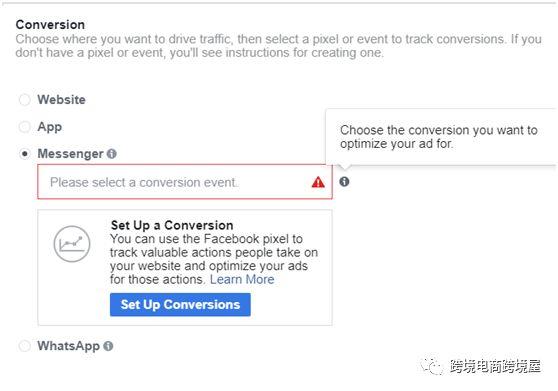Select the Messenger radio button
The height and width of the screenshot is (391, 558).
[x=25, y=154]
